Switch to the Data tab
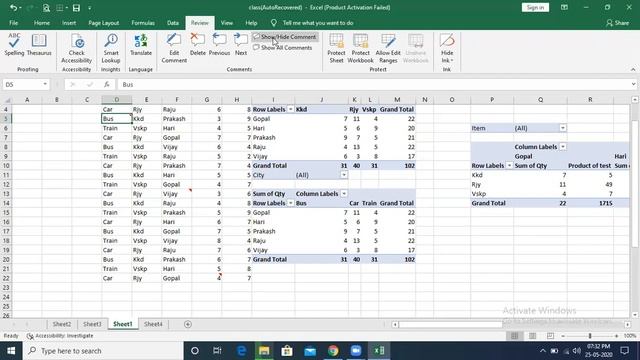The width and height of the screenshot is (640, 360). [173, 23]
